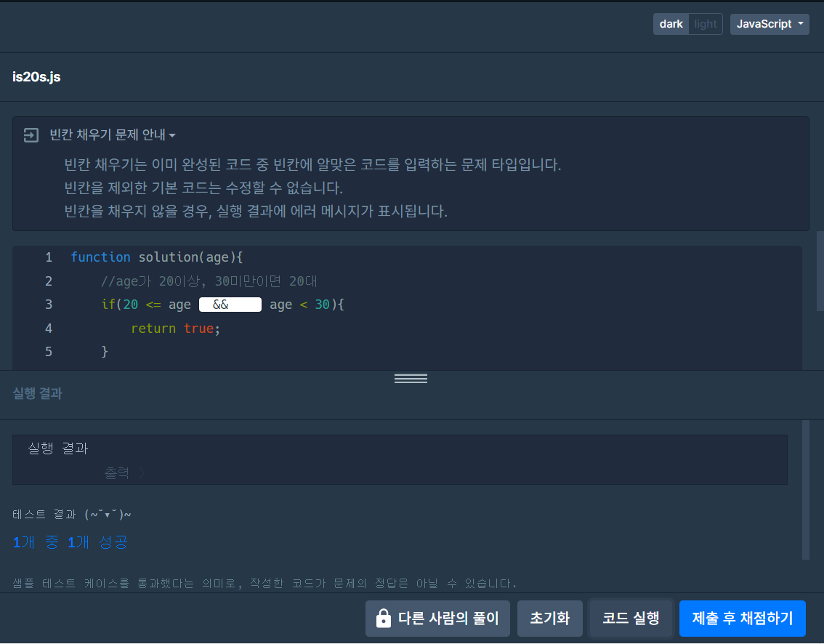The width and height of the screenshot is (824, 644).
Task: Reset code with 초기화 button
Action: click(x=549, y=619)
